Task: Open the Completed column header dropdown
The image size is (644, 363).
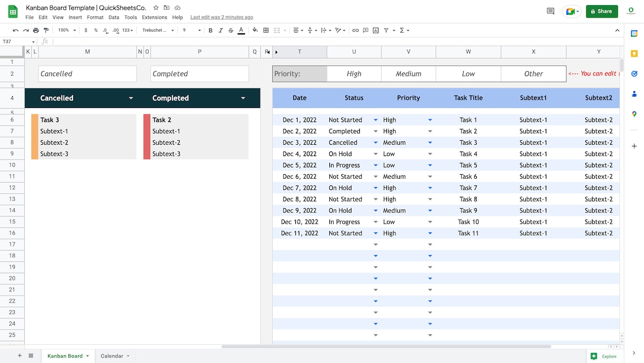Action: [243, 98]
